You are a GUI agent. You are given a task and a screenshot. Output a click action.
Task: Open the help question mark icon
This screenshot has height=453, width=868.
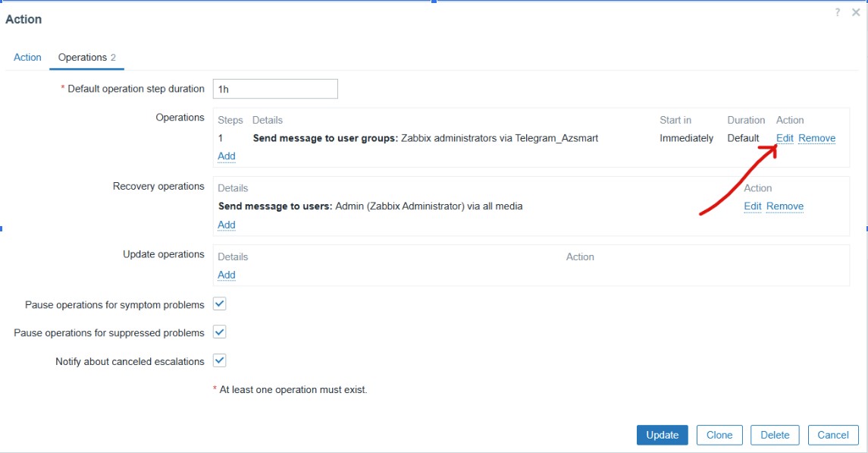click(838, 12)
